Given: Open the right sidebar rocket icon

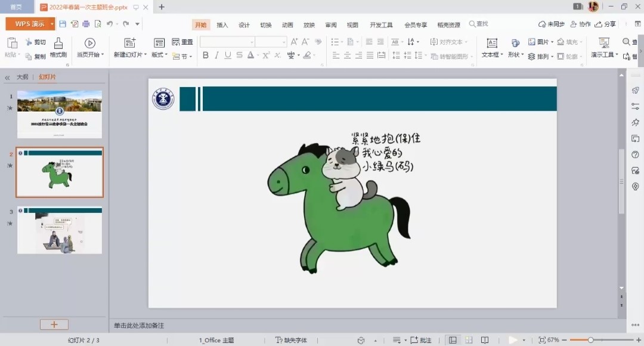Looking at the screenshot, I should pos(636,91).
